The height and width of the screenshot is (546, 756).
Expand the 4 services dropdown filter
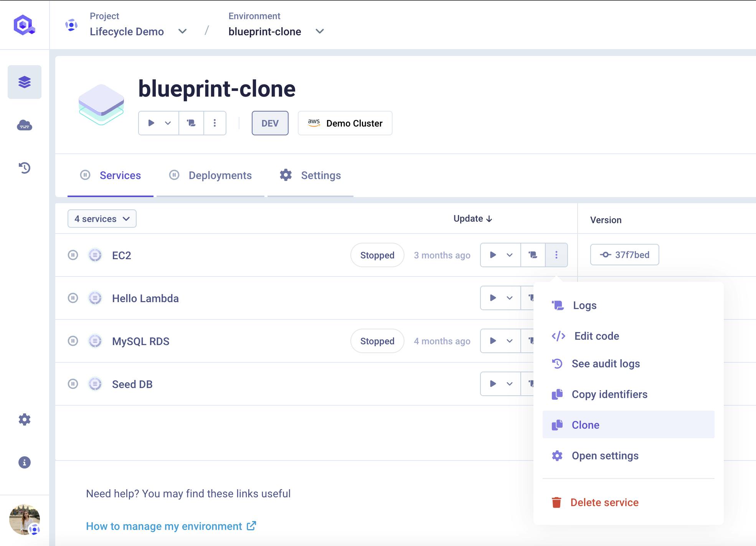pos(102,218)
